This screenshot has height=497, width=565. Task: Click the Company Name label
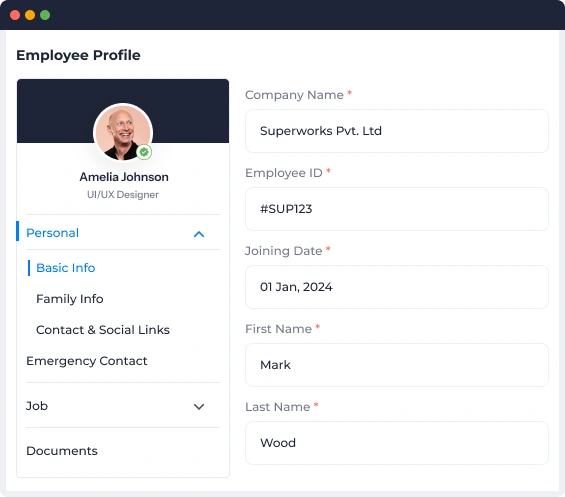tap(294, 95)
